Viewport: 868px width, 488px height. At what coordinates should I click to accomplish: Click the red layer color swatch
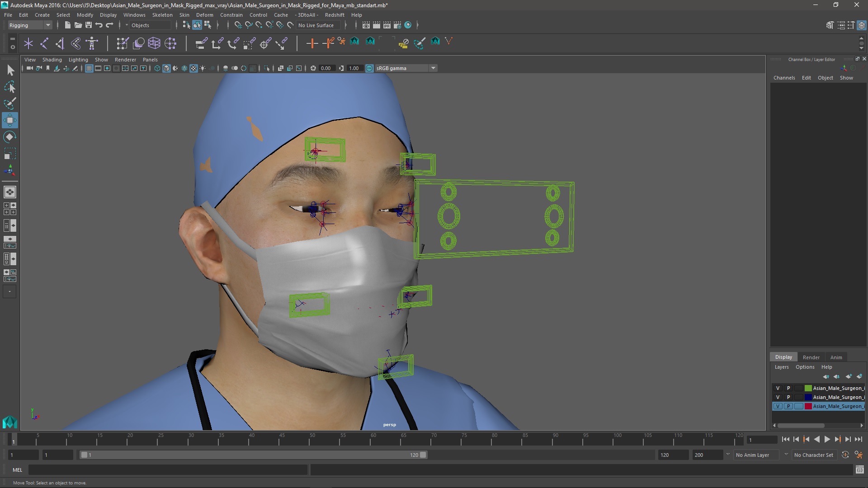[x=808, y=406]
